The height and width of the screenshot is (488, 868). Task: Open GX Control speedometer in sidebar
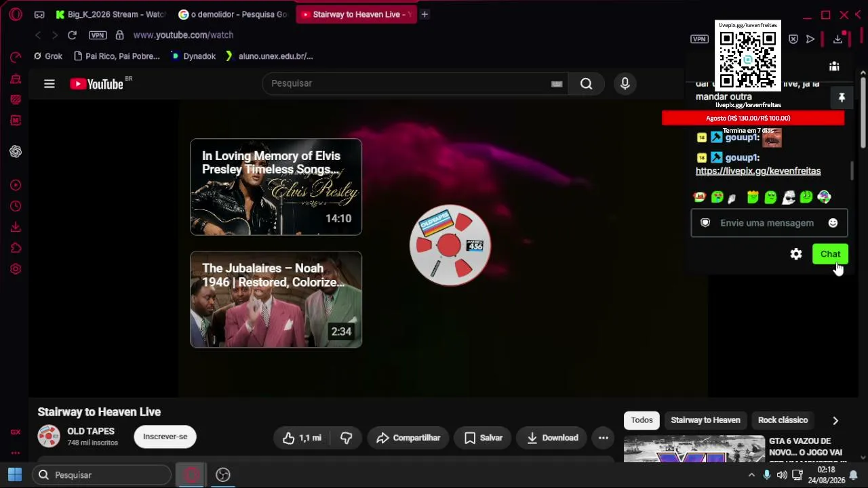point(16,58)
